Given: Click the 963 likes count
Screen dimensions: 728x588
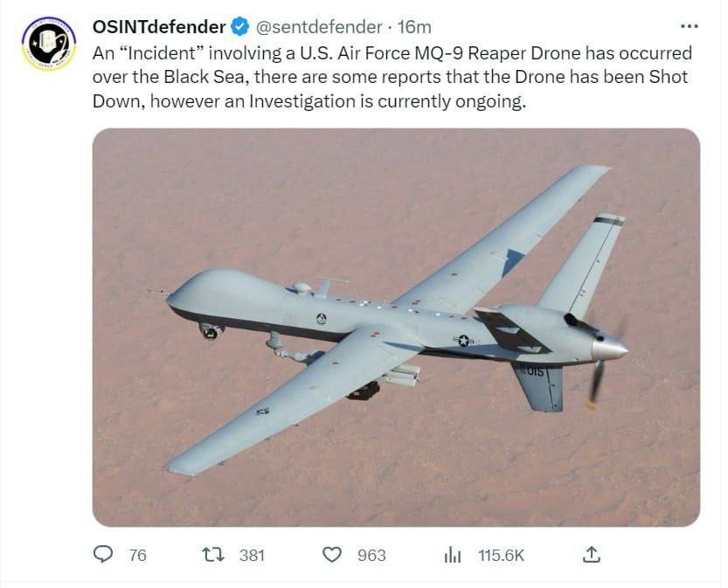Looking at the screenshot, I should click(x=371, y=555).
